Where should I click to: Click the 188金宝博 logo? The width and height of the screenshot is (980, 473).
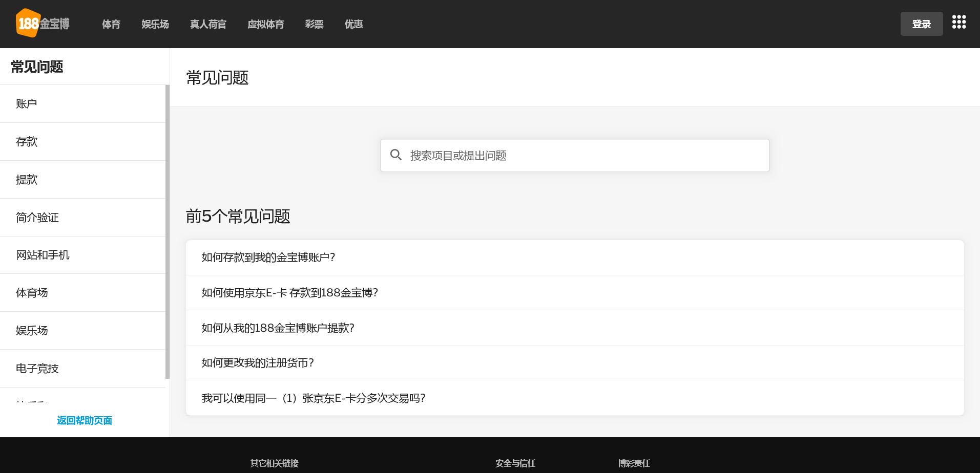pyautogui.click(x=43, y=24)
